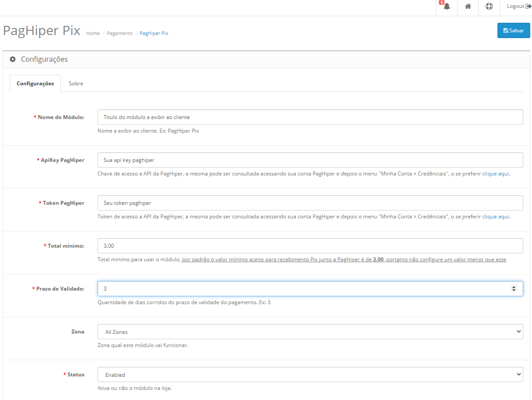Click 'clique aqui' link under ApiKey
532x400 pixels.
[495, 174]
